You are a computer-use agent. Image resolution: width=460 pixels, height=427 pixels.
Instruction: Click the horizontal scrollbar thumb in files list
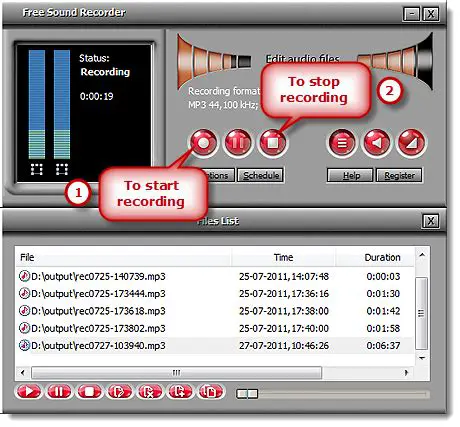(x=176, y=372)
